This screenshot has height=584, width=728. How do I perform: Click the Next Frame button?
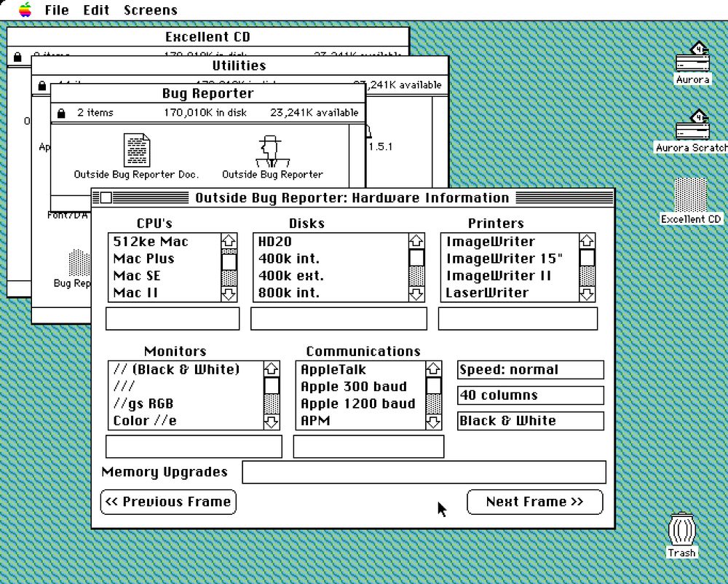534,502
